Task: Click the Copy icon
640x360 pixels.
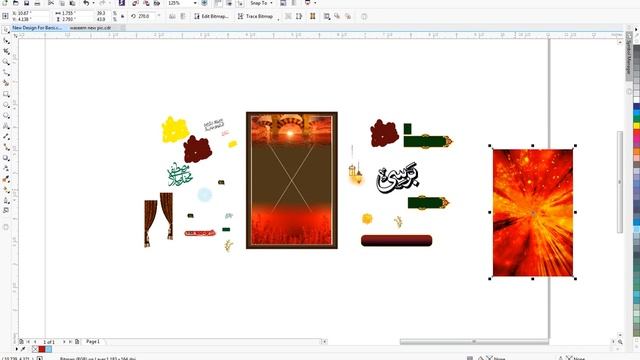Action: tap(62, 3)
